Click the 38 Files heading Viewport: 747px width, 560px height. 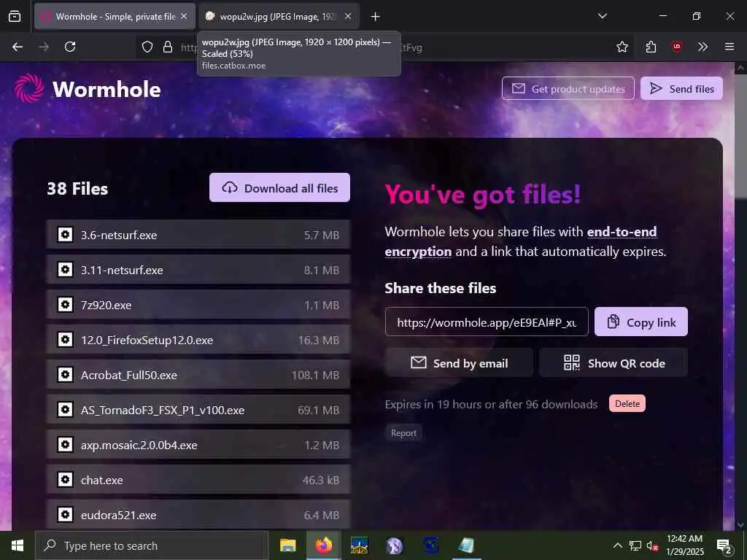click(x=77, y=189)
